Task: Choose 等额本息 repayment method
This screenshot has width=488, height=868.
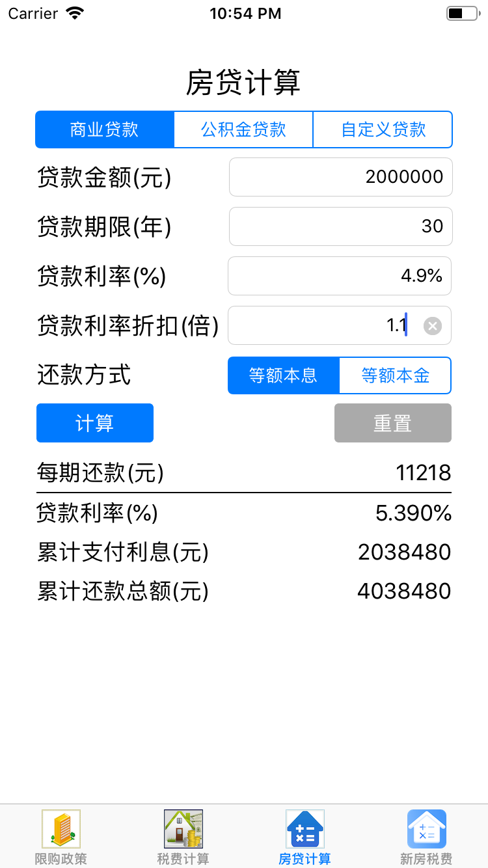Action: point(284,375)
